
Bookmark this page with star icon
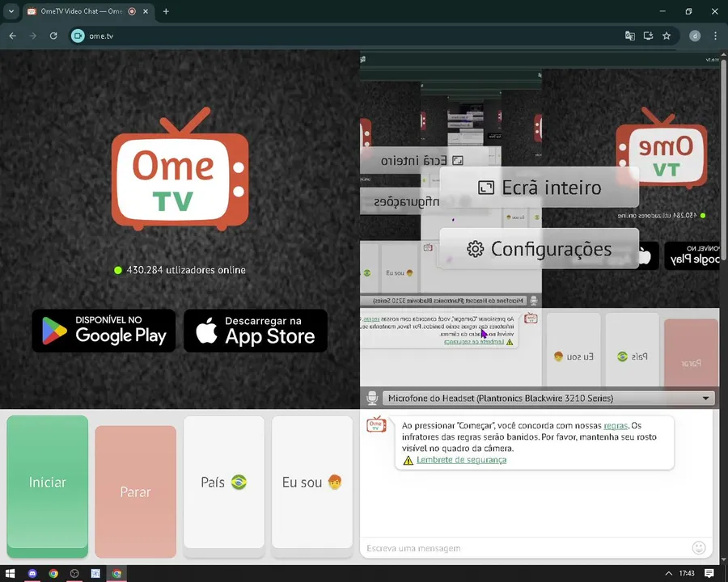(667, 36)
